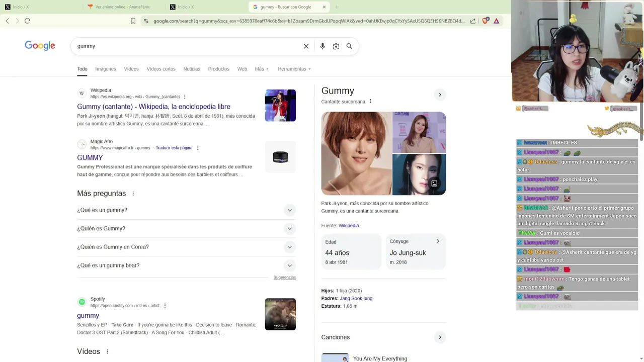Open the Brave shields icon
This screenshot has height=362, width=644.
click(x=485, y=21)
